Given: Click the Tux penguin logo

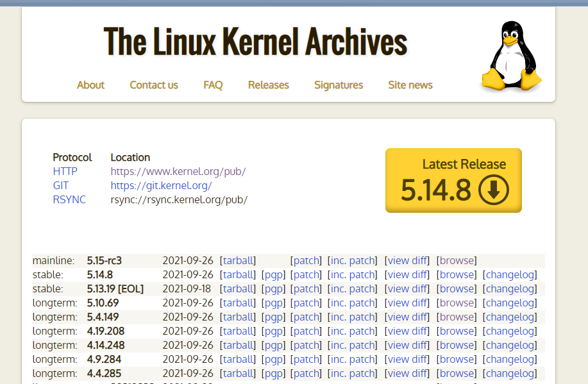Looking at the screenshot, I should click(512, 56).
